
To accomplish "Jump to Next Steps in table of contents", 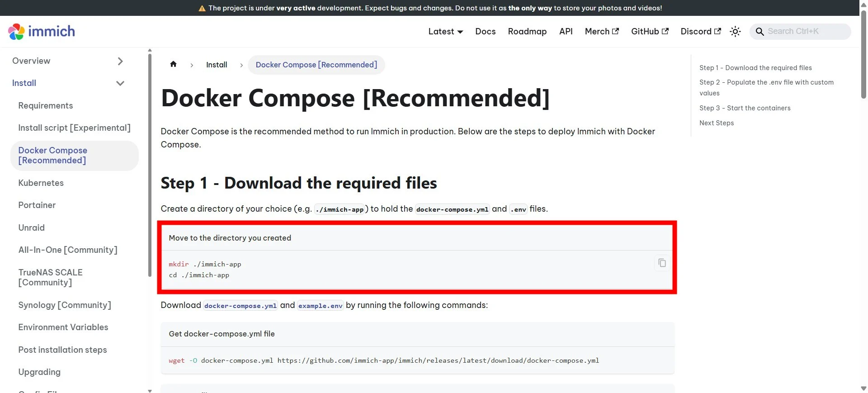I will [x=717, y=123].
